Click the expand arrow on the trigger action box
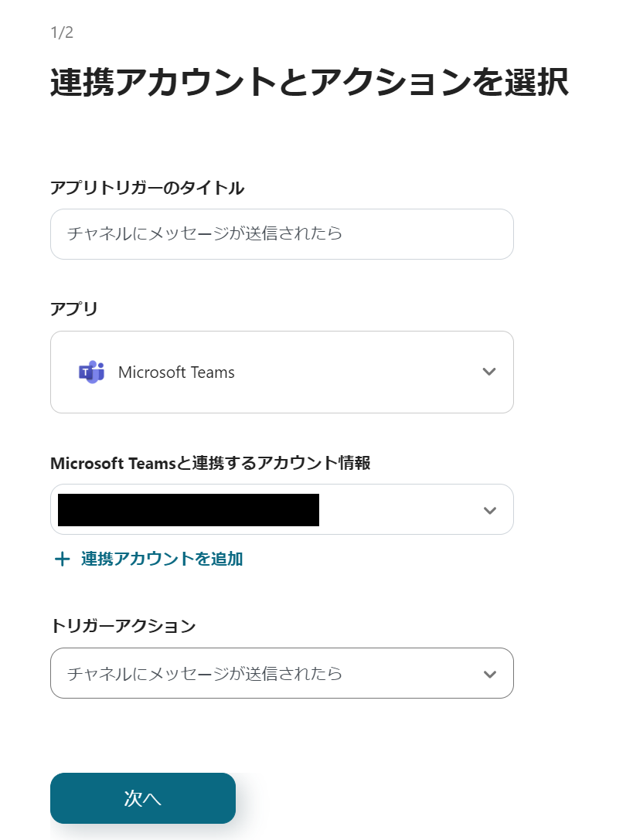The height and width of the screenshot is (840, 633). pyautogui.click(x=489, y=673)
